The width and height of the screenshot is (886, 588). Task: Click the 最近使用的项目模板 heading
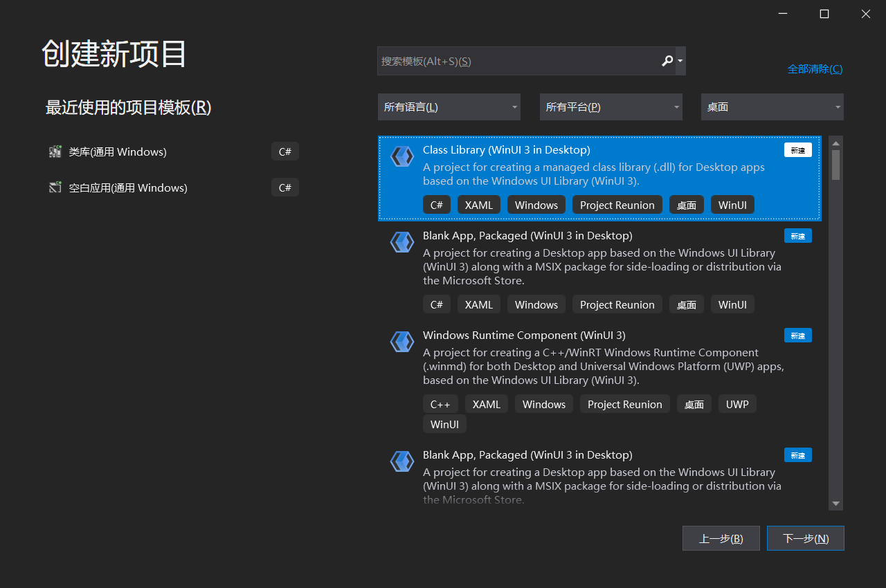pos(128,107)
